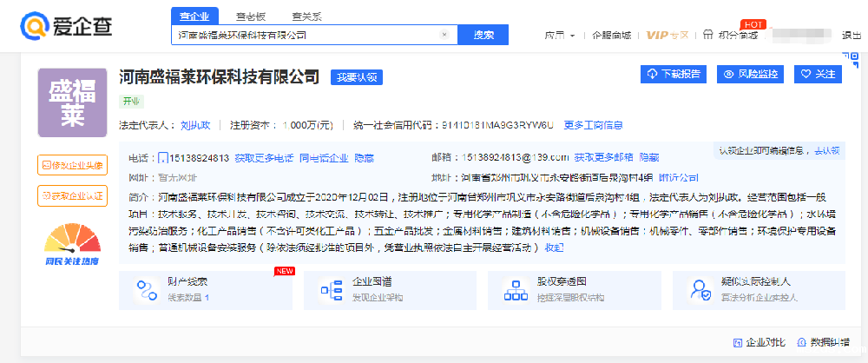Switch to 查企业 tab
The width and height of the screenshot is (868, 363).
tap(194, 16)
